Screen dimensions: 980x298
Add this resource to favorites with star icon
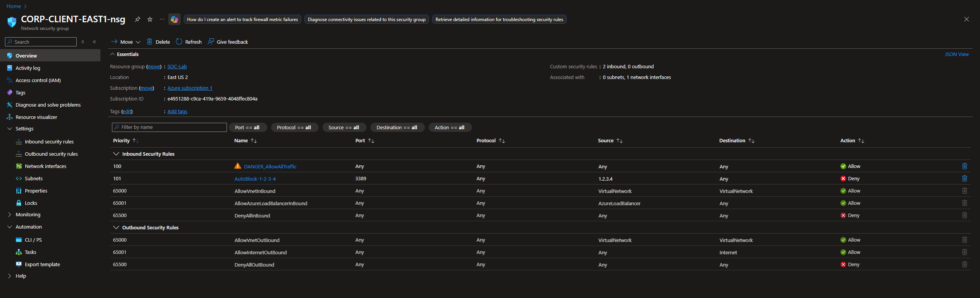(x=150, y=19)
